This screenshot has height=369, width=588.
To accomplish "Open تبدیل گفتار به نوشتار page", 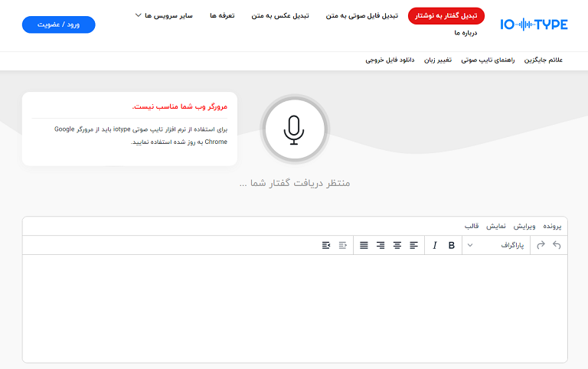I will point(446,16).
